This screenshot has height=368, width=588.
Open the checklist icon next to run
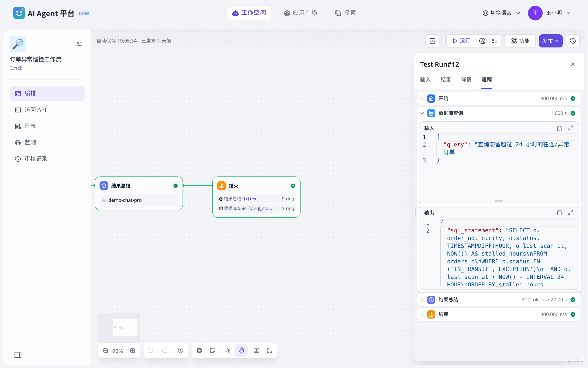point(494,41)
